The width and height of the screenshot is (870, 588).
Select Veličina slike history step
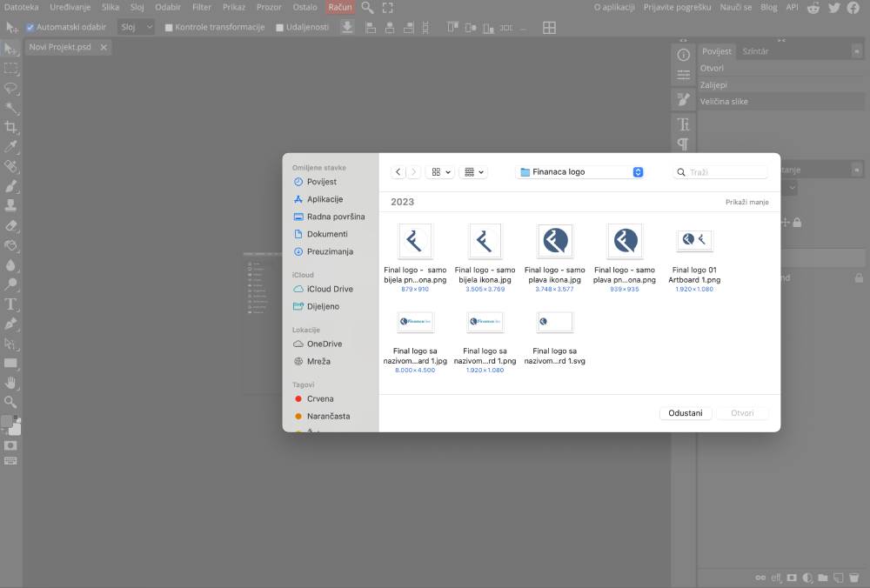click(x=780, y=102)
